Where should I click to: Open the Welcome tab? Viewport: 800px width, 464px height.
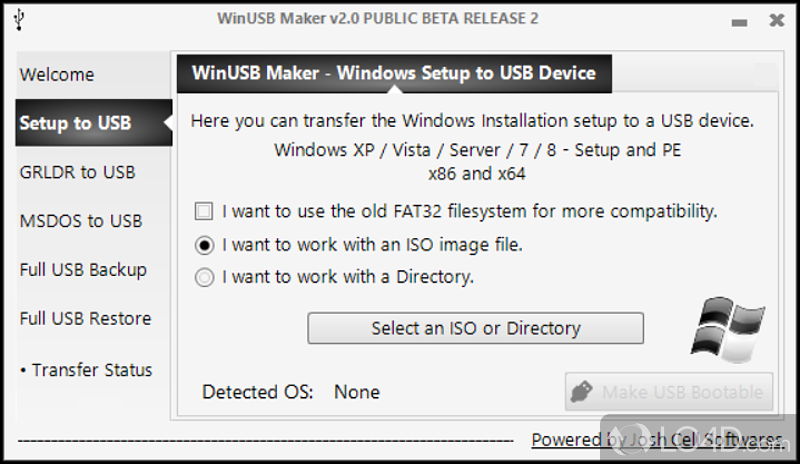click(x=57, y=75)
